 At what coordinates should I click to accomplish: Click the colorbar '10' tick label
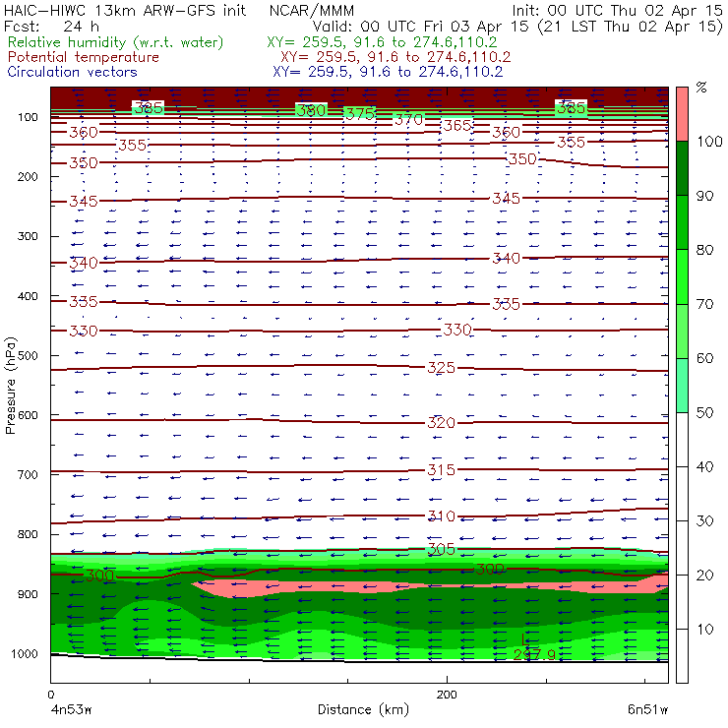(x=704, y=629)
